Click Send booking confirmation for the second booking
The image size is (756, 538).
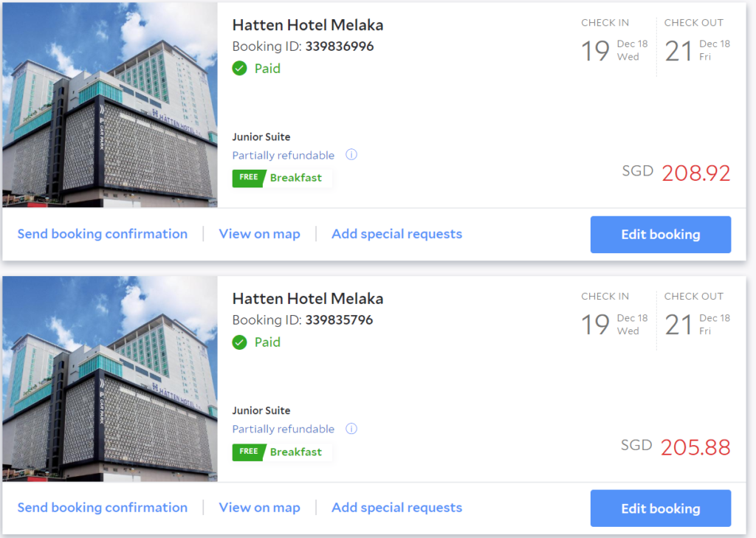click(102, 507)
